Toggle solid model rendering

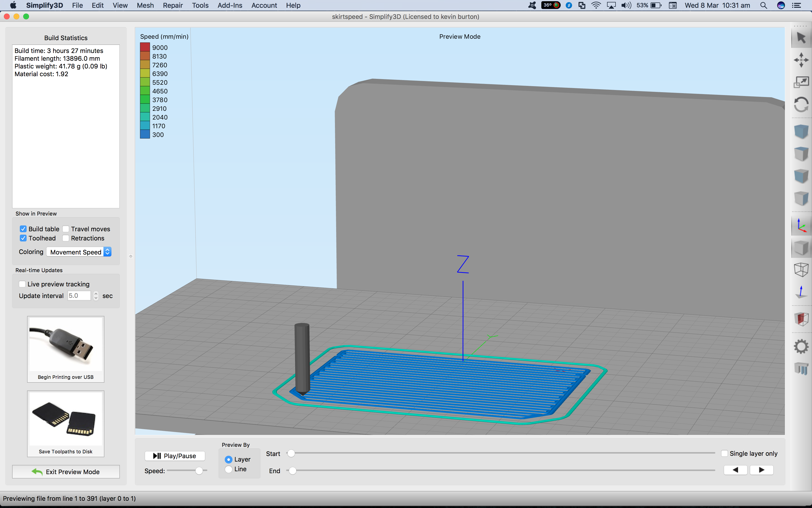pyautogui.click(x=801, y=248)
